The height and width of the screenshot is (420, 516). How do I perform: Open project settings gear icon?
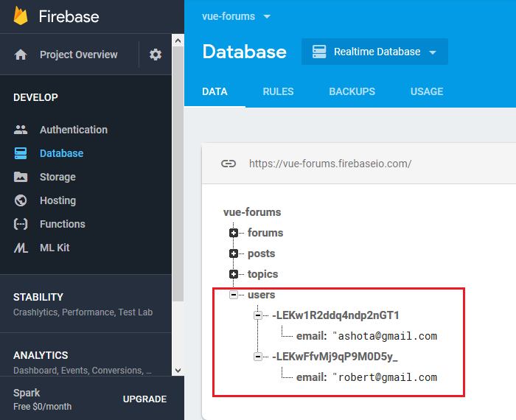[156, 55]
